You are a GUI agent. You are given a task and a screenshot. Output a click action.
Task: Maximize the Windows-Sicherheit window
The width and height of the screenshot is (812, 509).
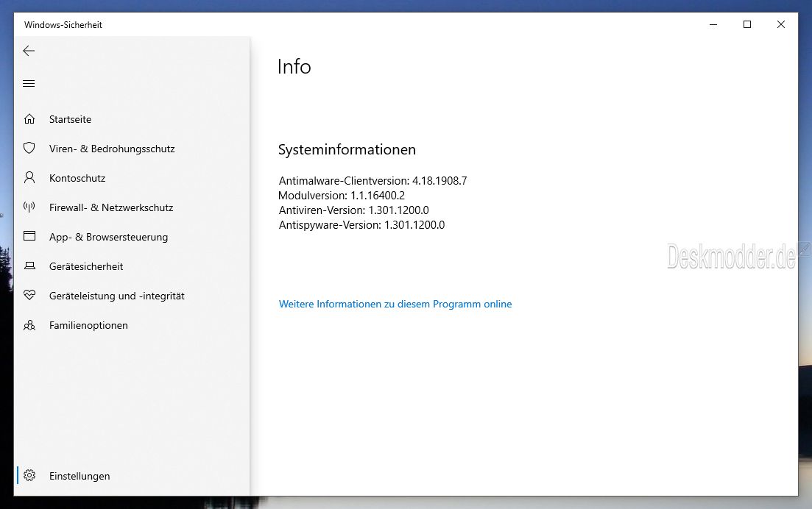[746, 24]
